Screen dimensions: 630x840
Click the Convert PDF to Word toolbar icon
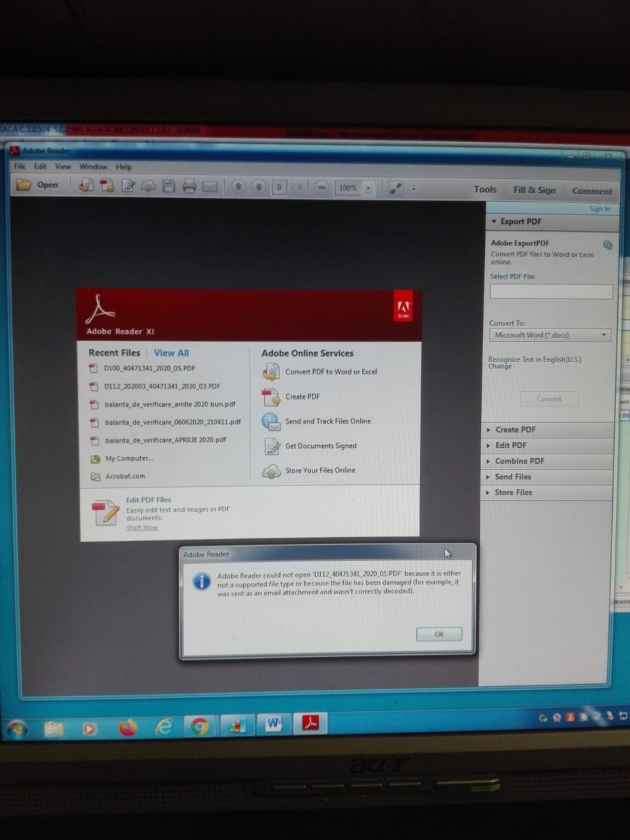coord(86,185)
